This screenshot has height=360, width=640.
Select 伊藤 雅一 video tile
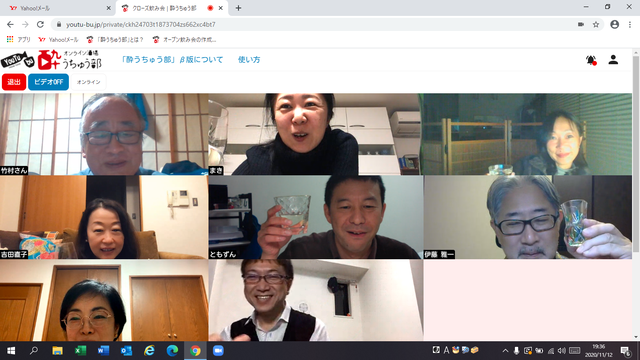point(528,217)
